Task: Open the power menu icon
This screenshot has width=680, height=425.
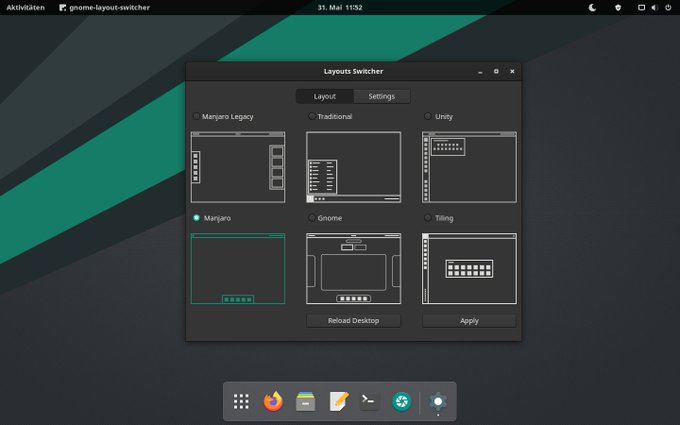Action: click(668, 7)
